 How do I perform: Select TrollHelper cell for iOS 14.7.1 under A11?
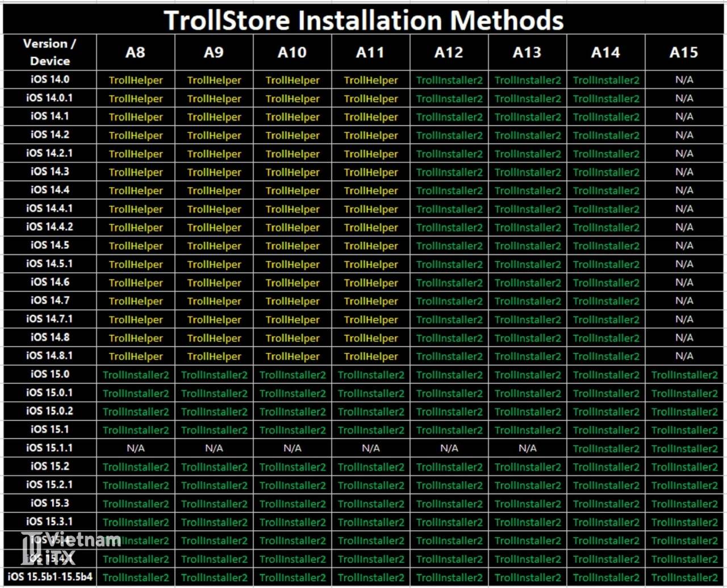tap(371, 320)
